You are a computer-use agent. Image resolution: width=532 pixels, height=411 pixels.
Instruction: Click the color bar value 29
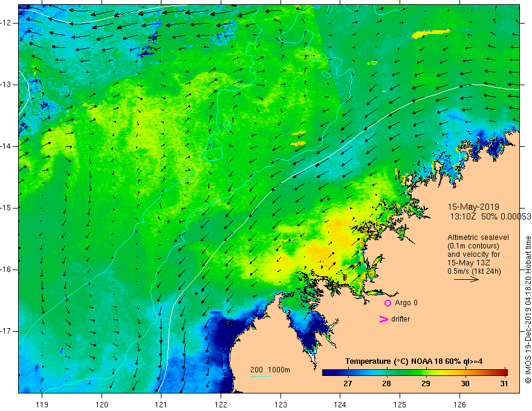[x=426, y=384]
